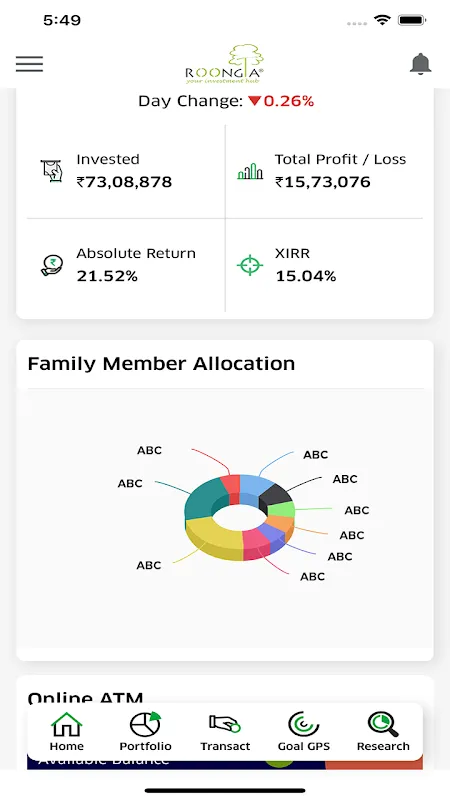Select the black donut chart segment
The height and width of the screenshot is (800, 450).
click(276, 496)
